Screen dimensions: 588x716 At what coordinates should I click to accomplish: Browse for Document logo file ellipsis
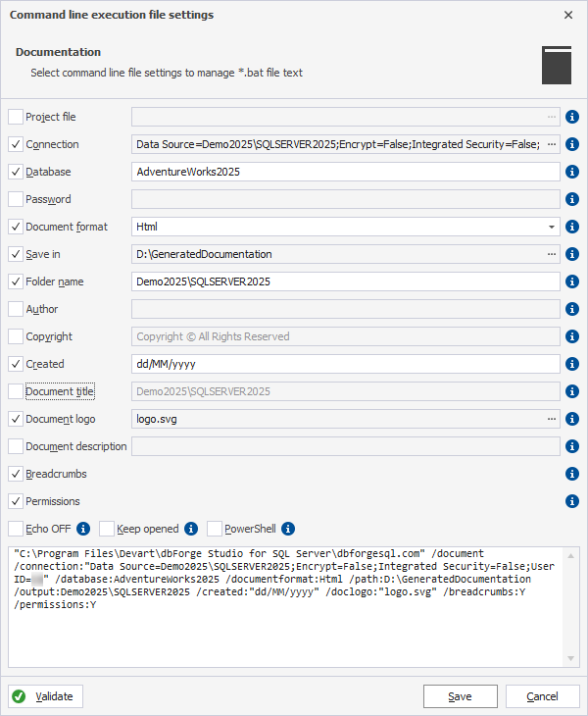pyautogui.click(x=552, y=419)
